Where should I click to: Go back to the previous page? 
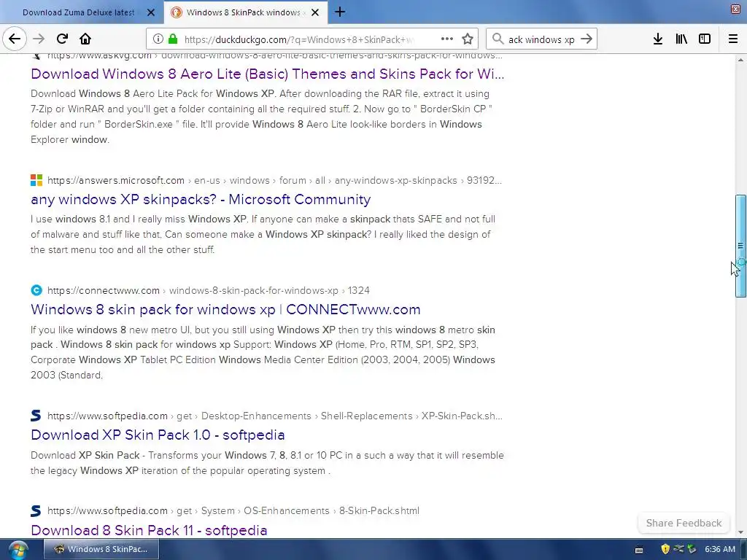pos(15,39)
